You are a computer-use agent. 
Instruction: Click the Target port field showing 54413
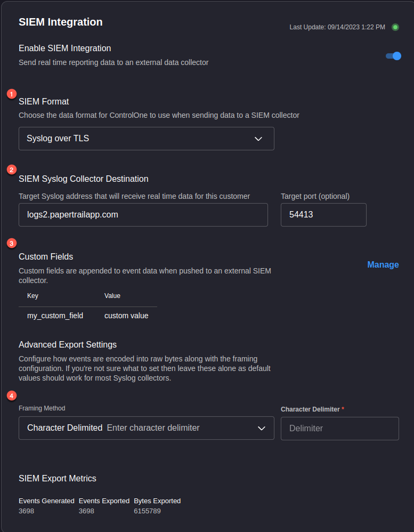323,215
